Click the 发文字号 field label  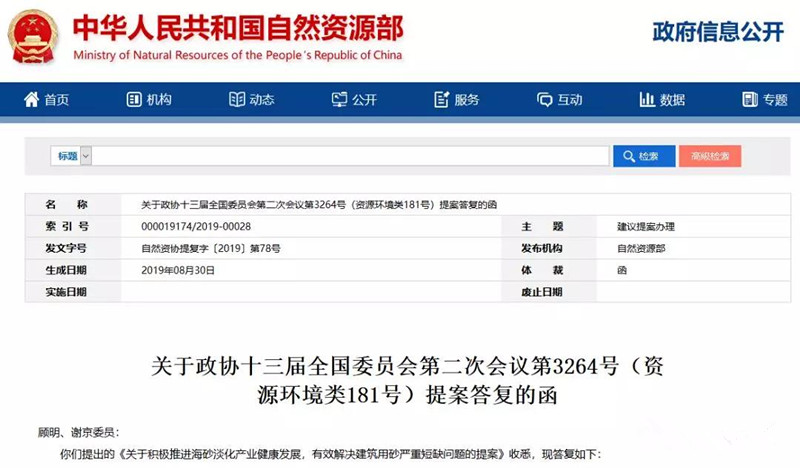tap(66, 249)
